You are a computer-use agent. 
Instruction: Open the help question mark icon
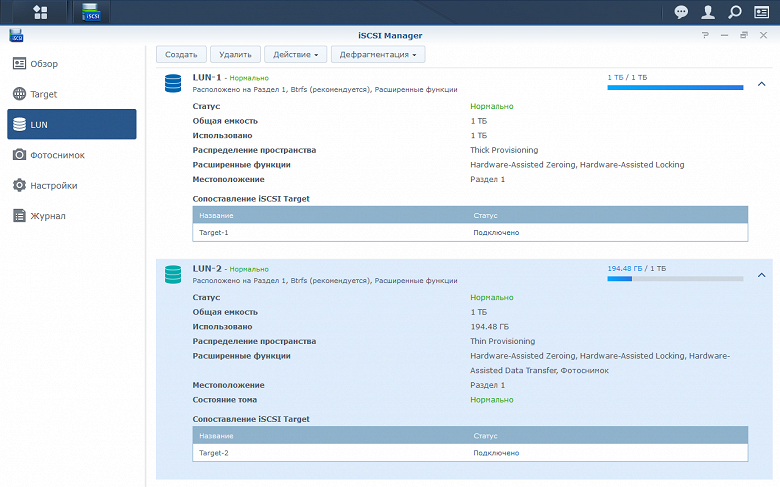point(705,35)
